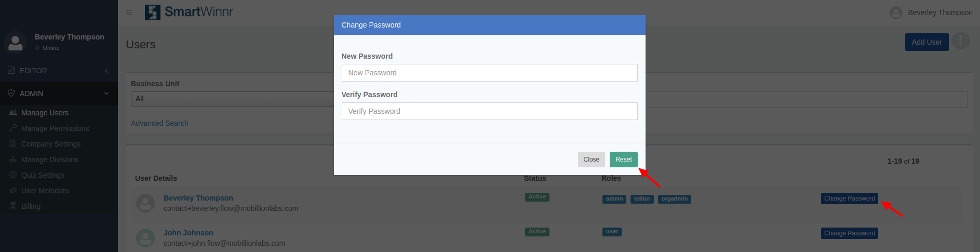Viewport: 980px width, 252px height.
Task: Click John Johnson's row avatar
Action: pos(145,238)
